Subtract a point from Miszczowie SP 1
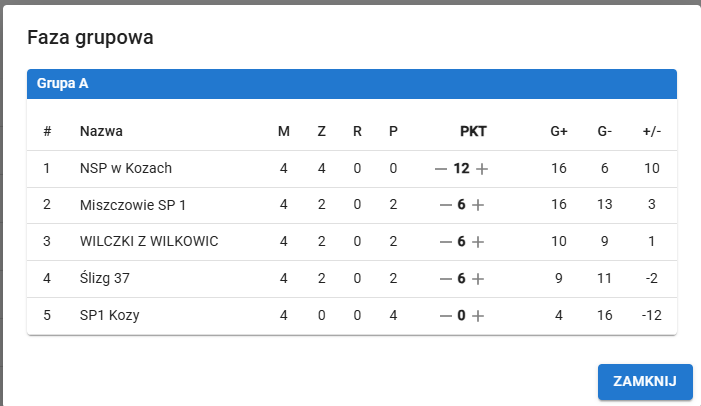This screenshot has height=406, width=701. (446, 205)
